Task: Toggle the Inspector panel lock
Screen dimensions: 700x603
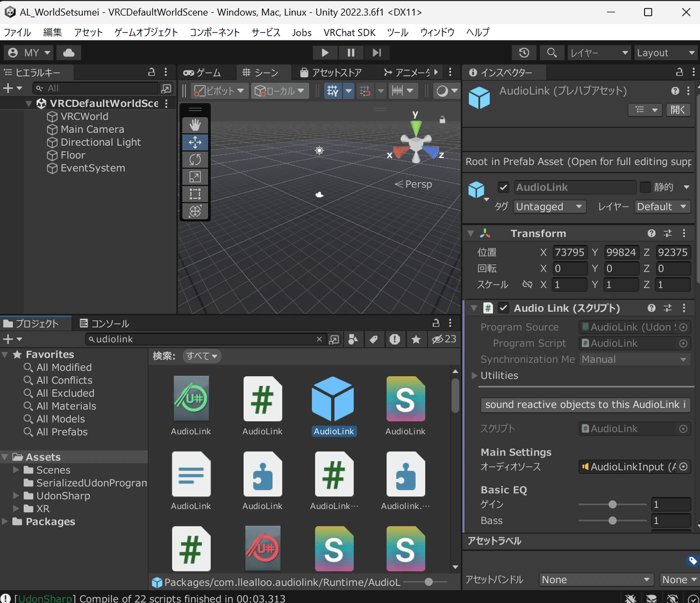Action: point(678,72)
